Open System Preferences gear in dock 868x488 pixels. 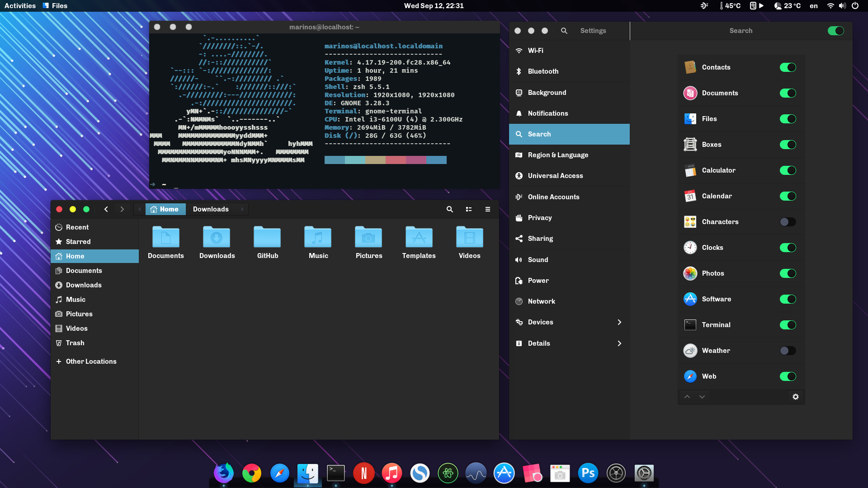click(x=644, y=473)
